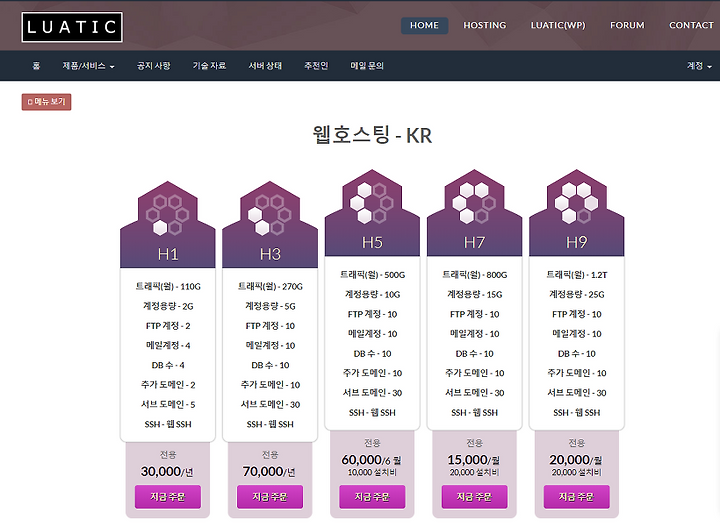720x527 pixels.
Task: Click DB 수 - 4 text
Action: [168, 365]
